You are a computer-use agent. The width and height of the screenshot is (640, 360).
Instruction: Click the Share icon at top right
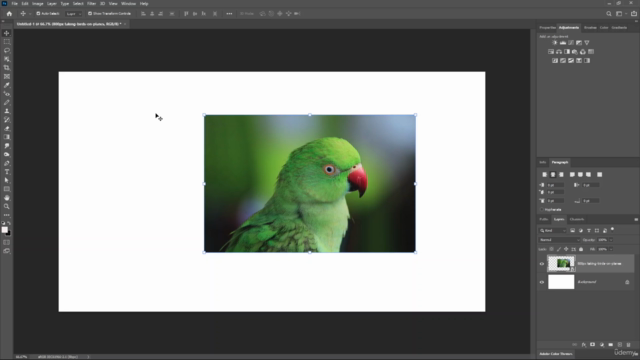click(x=634, y=13)
